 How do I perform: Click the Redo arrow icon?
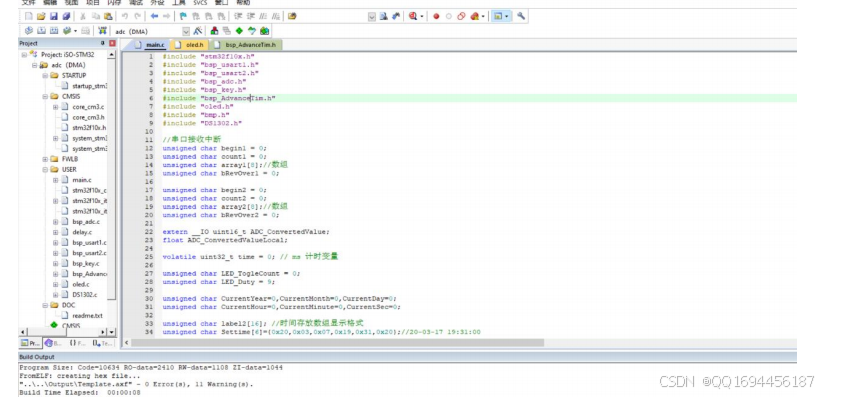coord(138,16)
